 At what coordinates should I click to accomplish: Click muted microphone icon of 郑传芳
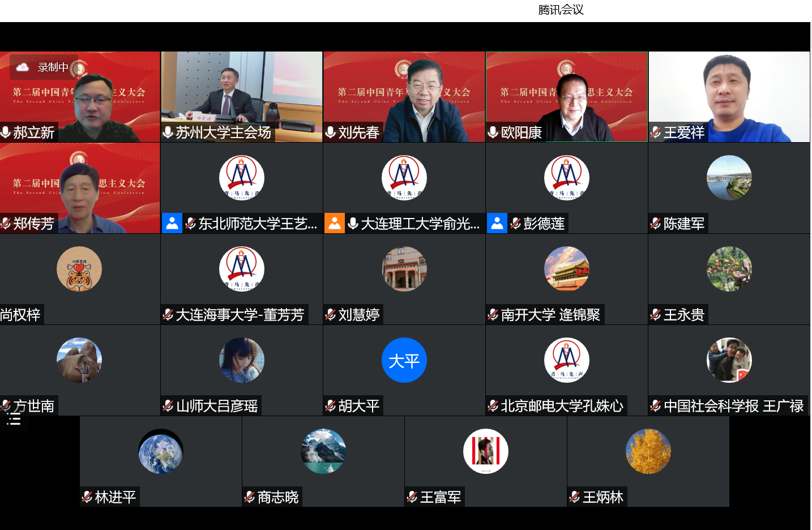6,224
